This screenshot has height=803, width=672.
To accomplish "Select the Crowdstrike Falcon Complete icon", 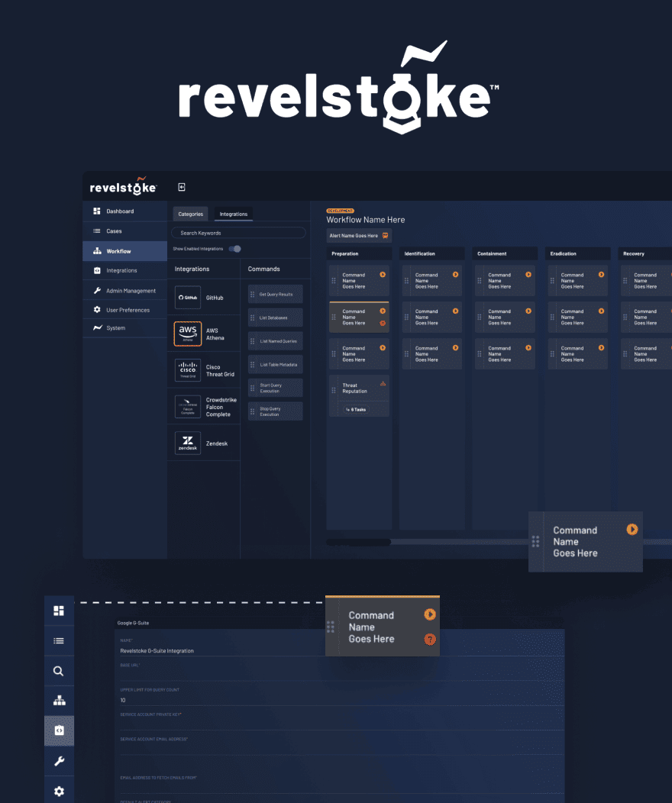I will pyautogui.click(x=187, y=407).
